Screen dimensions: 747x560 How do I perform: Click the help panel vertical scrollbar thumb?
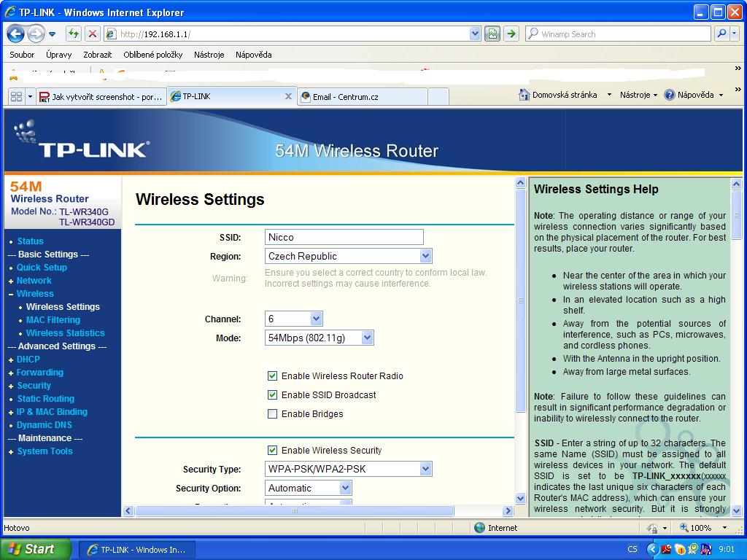point(736,215)
